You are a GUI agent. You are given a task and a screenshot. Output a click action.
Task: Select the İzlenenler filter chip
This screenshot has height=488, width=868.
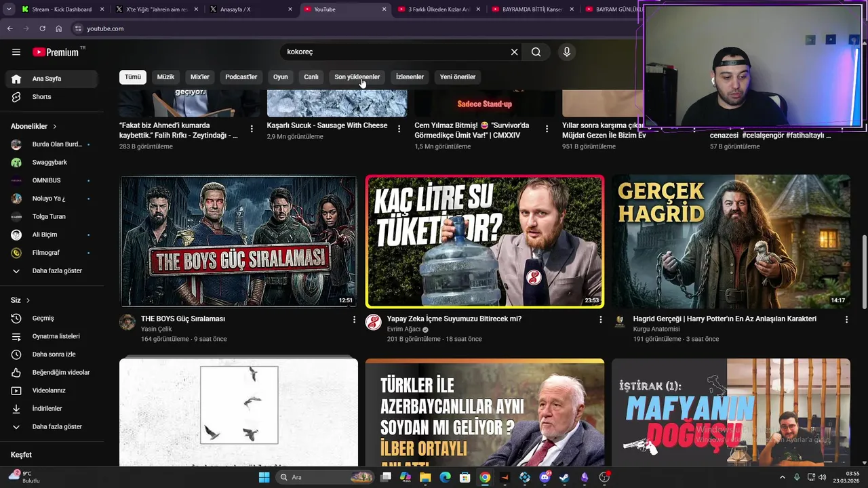pyautogui.click(x=410, y=77)
